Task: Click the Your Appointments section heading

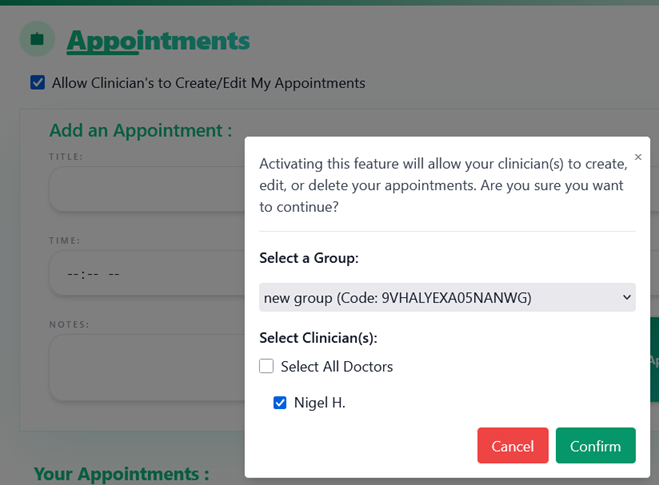Action: [x=121, y=473]
